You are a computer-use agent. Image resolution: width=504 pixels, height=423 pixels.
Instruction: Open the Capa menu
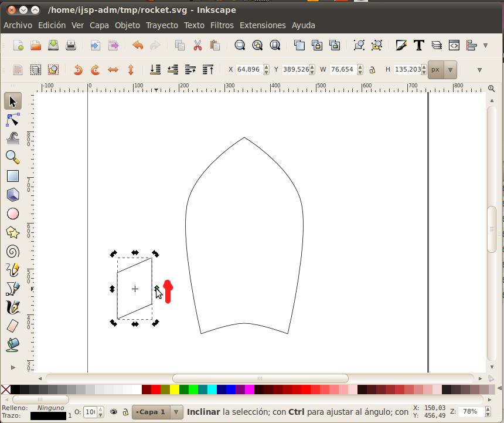tap(99, 25)
